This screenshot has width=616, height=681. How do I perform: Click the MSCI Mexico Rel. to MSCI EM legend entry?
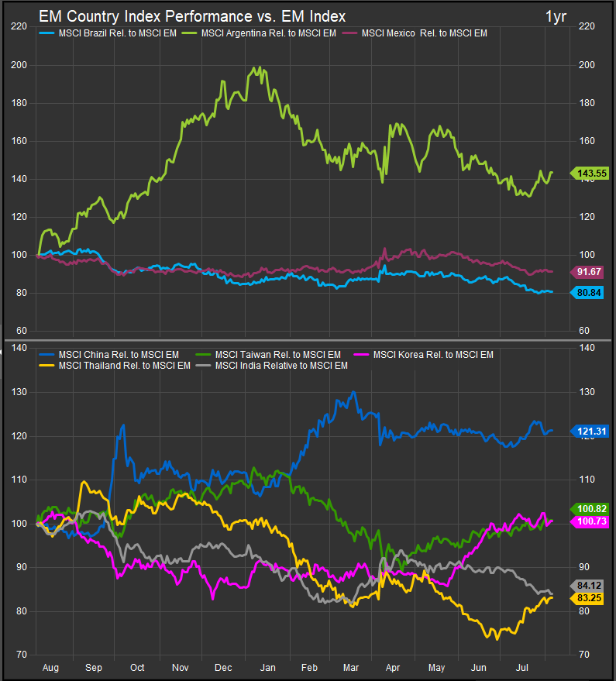(x=415, y=33)
